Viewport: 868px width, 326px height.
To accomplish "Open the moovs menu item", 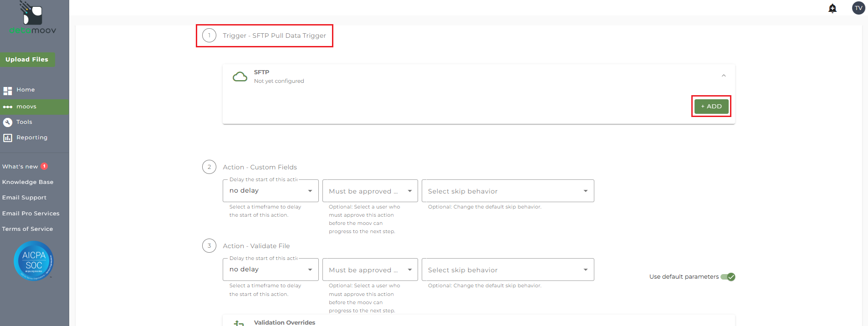I will click(26, 107).
